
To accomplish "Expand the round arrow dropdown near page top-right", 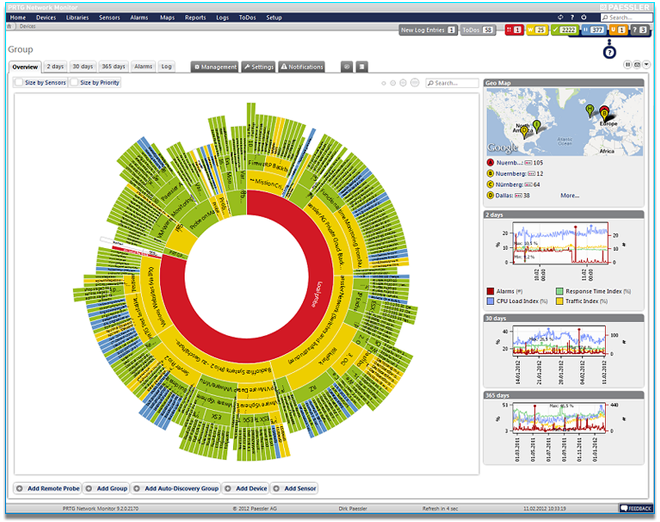I will 647,64.
